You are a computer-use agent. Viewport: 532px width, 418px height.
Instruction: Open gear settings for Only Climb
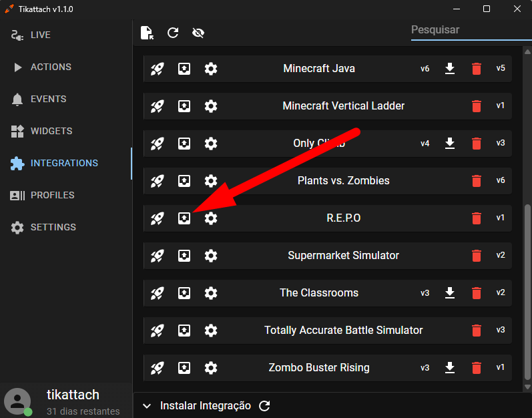(211, 144)
